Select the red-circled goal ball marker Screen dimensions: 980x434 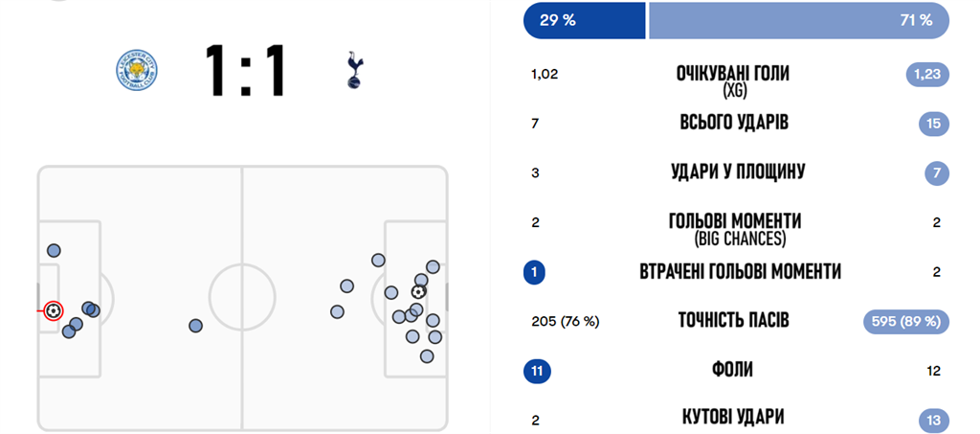click(54, 310)
